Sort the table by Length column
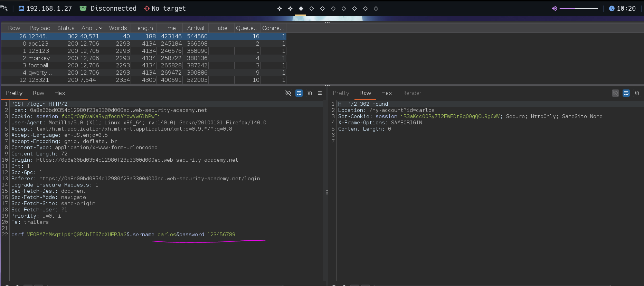Image resolution: width=644 pixels, height=286 pixels. (143, 28)
